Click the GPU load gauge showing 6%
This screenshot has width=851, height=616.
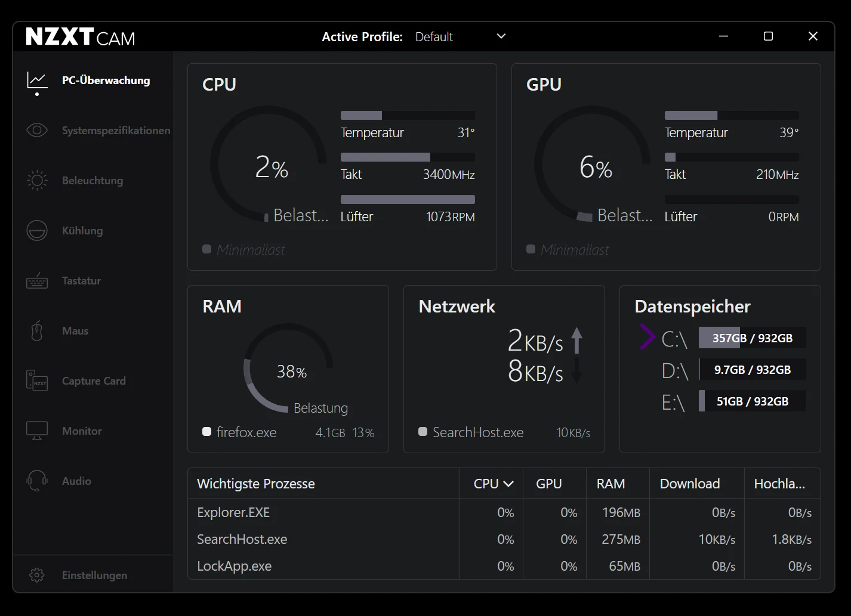coord(593,165)
